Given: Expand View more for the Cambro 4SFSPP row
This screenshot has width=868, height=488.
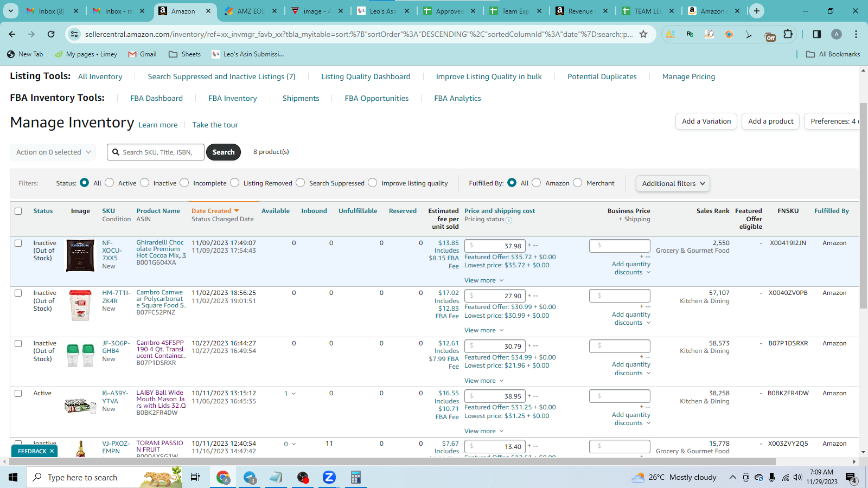Looking at the screenshot, I should click(x=484, y=381).
